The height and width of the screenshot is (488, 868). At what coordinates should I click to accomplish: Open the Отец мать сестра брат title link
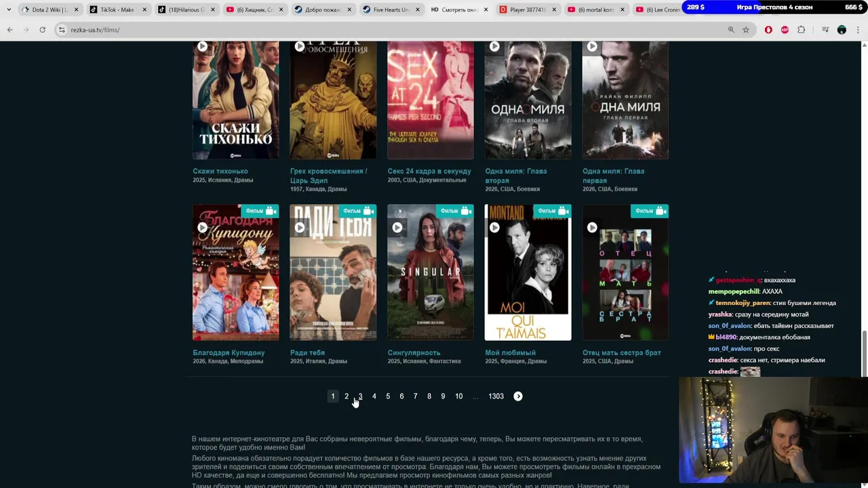coord(622,353)
